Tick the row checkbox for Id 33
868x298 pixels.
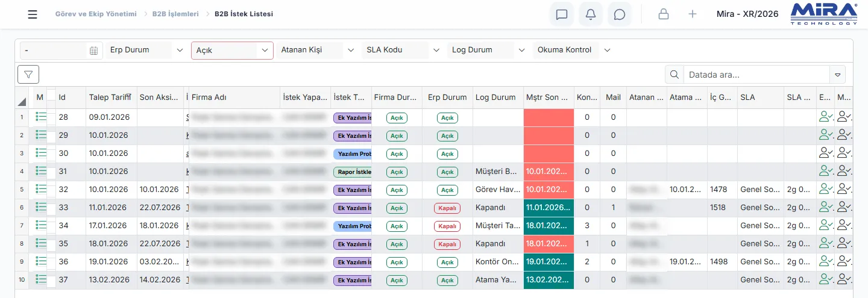(51, 210)
